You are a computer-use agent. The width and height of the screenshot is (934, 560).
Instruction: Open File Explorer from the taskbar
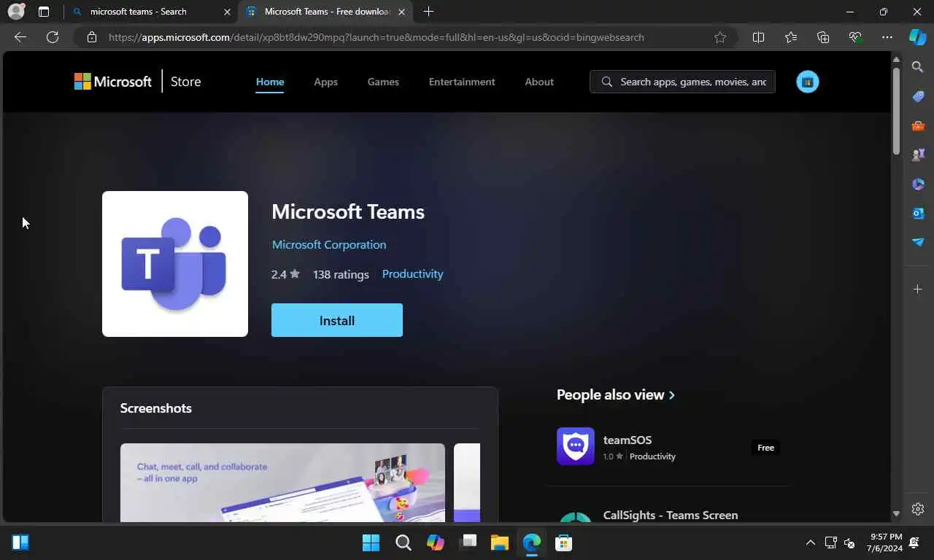click(x=499, y=542)
